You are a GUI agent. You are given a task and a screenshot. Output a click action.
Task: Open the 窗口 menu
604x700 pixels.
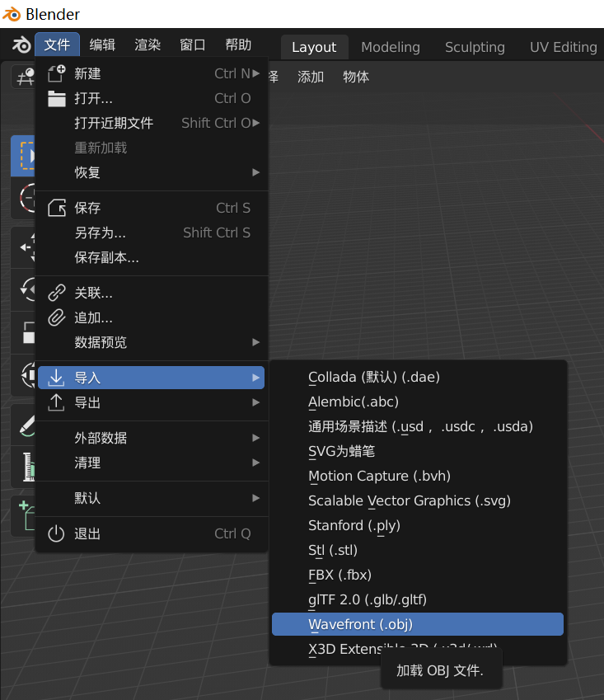coord(192,45)
